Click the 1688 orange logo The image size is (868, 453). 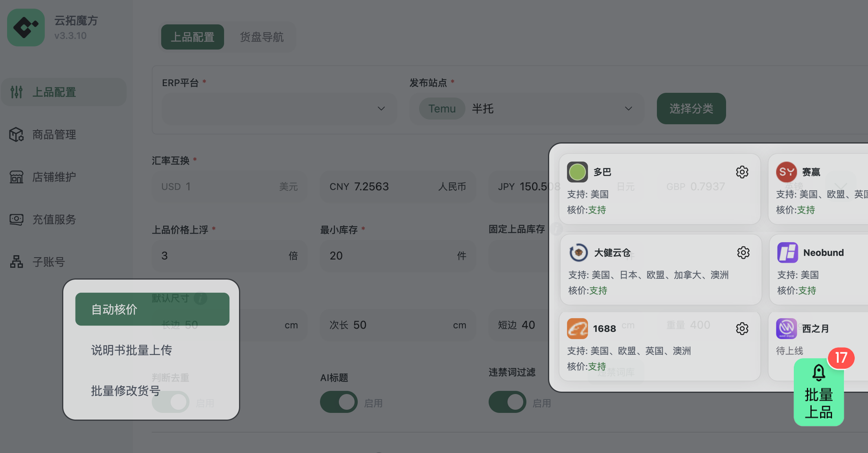577,328
